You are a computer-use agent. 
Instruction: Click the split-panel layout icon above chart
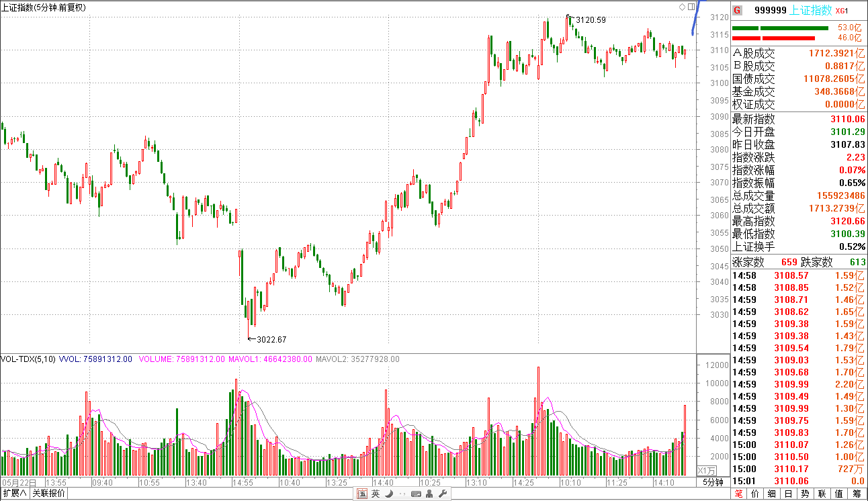(691, 7)
